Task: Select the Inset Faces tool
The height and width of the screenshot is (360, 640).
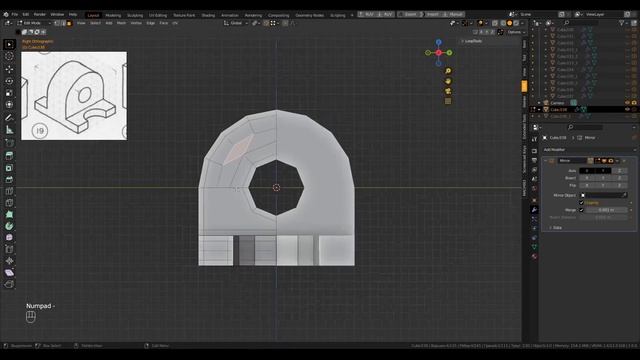Action: click(x=9, y=168)
